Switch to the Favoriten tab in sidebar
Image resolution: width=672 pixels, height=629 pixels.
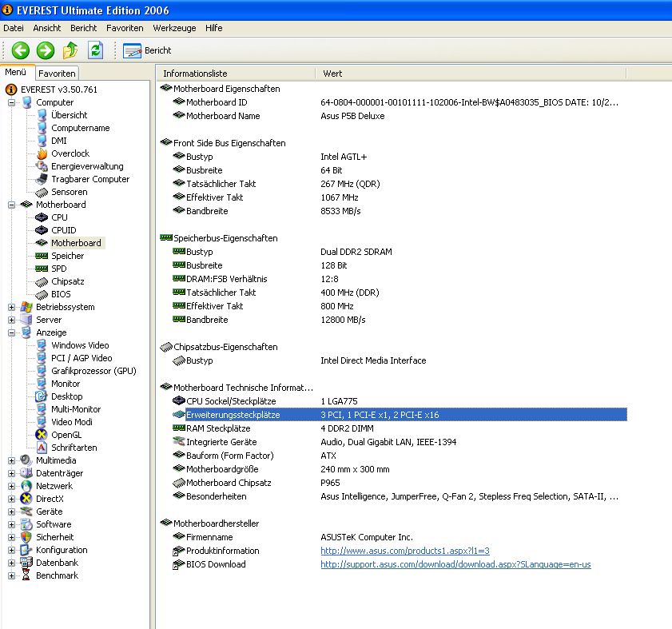57,74
